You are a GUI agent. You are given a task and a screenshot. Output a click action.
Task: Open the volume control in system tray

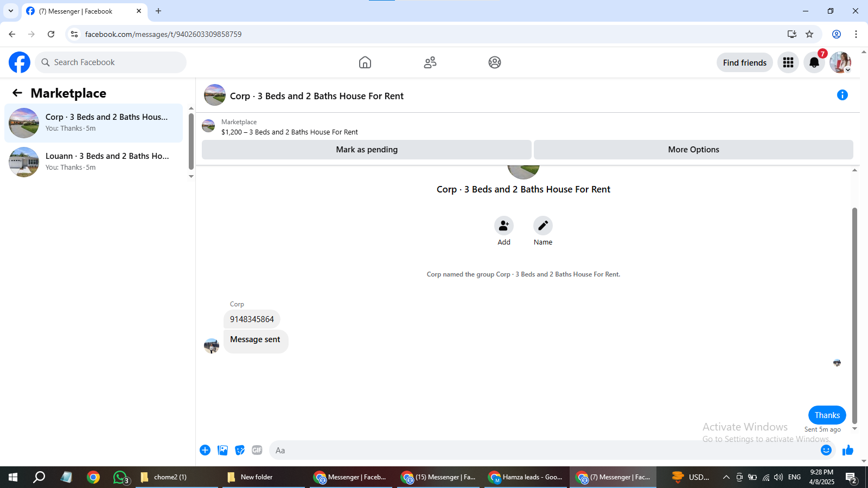[778, 477]
